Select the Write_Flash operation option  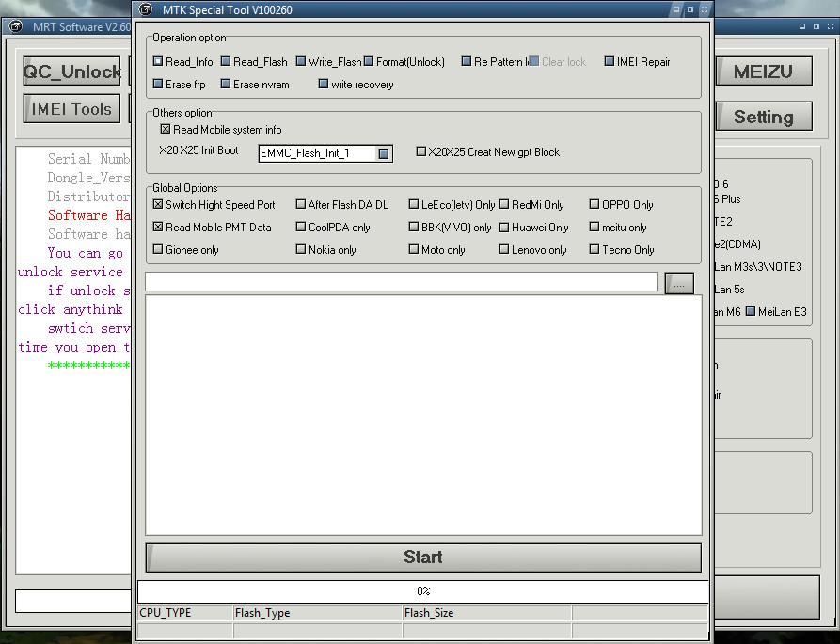pyautogui.click(x=329, y=62)
